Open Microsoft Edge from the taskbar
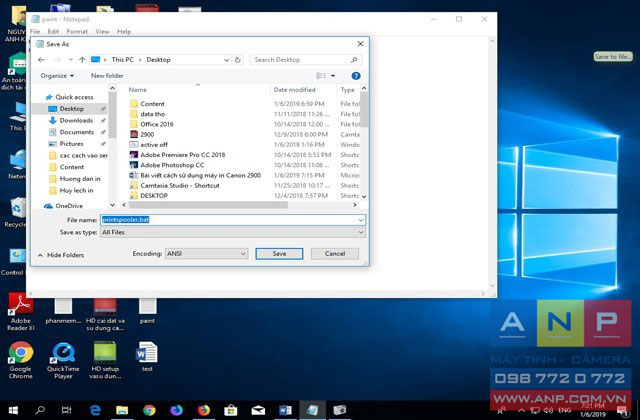Image resolution: width=640 pixels, height=420 pixels. 95,410
